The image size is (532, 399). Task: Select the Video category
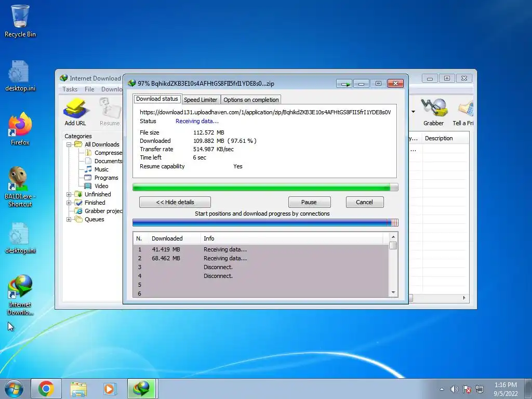(97, 186)
